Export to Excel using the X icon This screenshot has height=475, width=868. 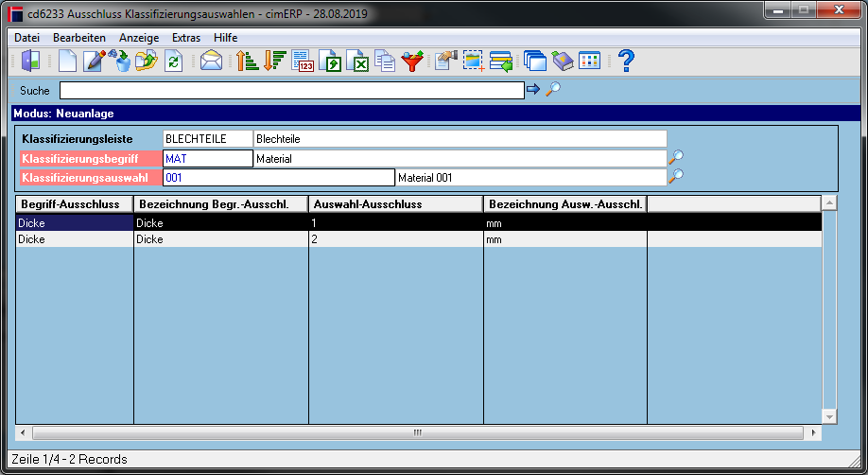[357, 61]
